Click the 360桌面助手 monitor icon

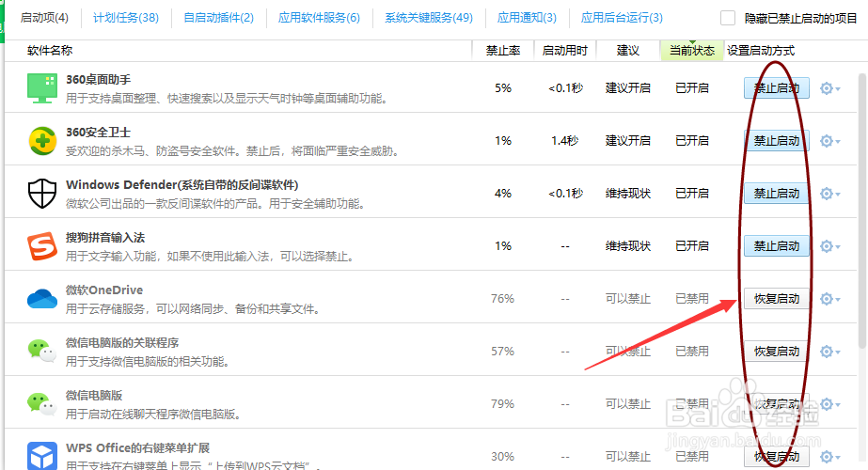[x=42, y=88]
